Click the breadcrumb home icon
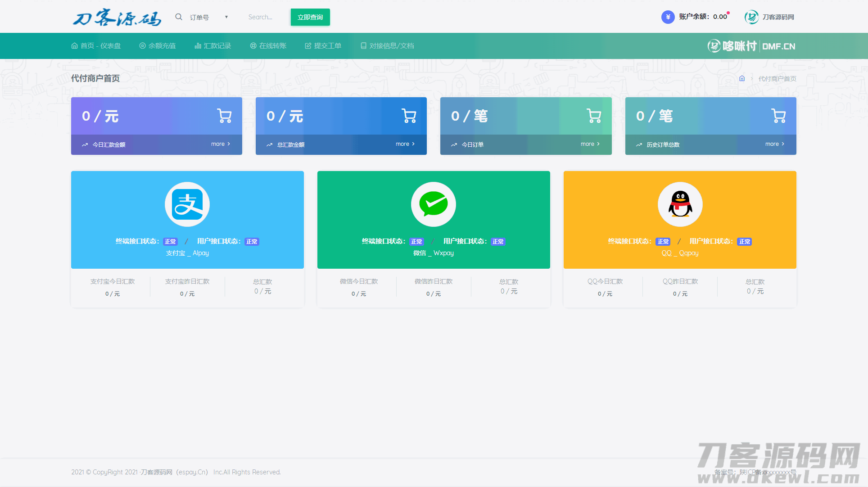This screenshot has height=487, width=868. pos(742,78)
